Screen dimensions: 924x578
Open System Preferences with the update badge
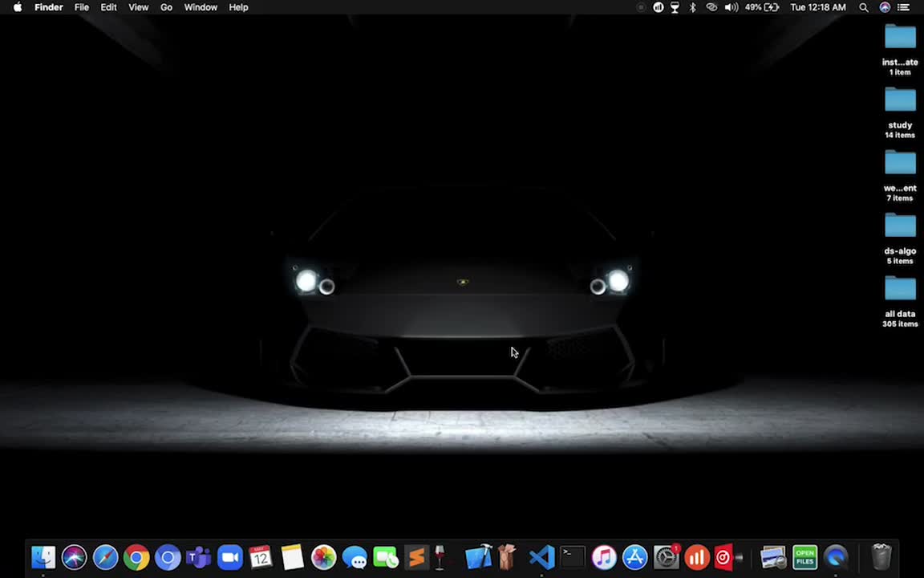[666, 557]
